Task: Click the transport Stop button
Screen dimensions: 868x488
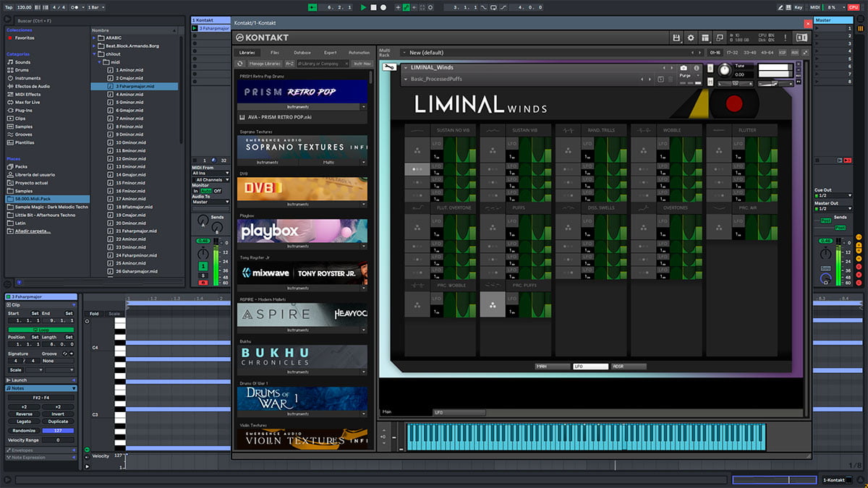Action: coord(373,7)
